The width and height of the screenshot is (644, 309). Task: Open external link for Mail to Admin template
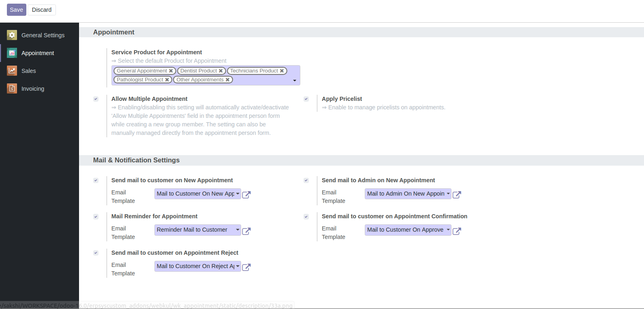click(457, 194)
